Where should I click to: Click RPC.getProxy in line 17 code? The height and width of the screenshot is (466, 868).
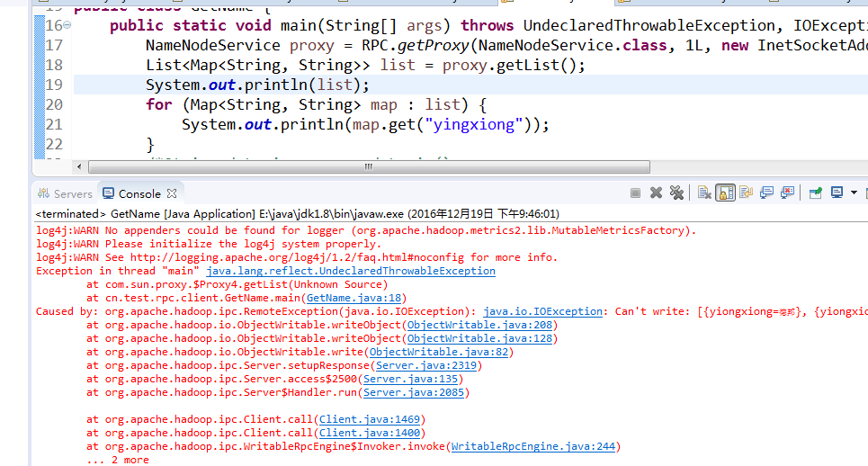416,45
